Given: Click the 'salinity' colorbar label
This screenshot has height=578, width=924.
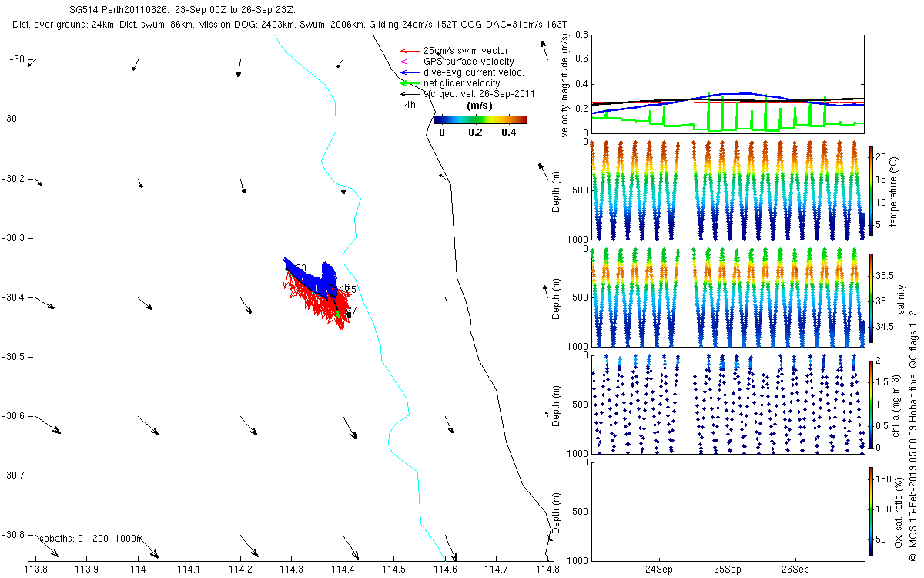Looking at the screenshot, I should [901, 299].
